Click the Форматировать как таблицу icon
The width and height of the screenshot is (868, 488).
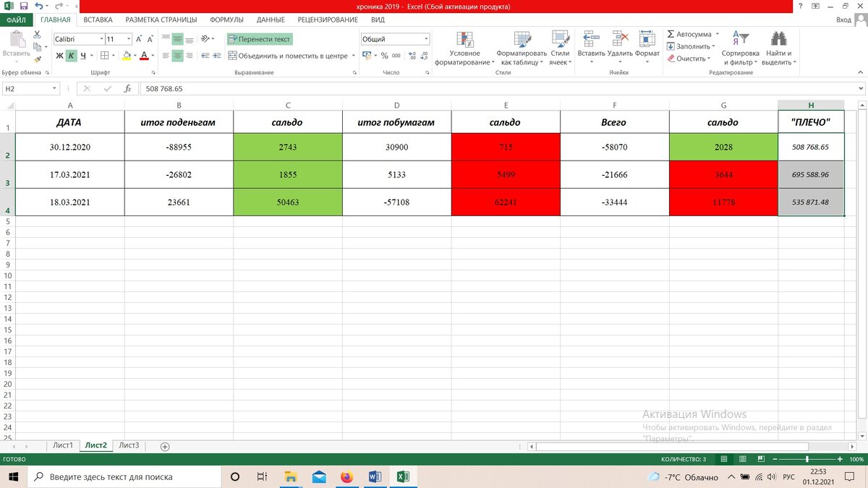click(522, 39)
